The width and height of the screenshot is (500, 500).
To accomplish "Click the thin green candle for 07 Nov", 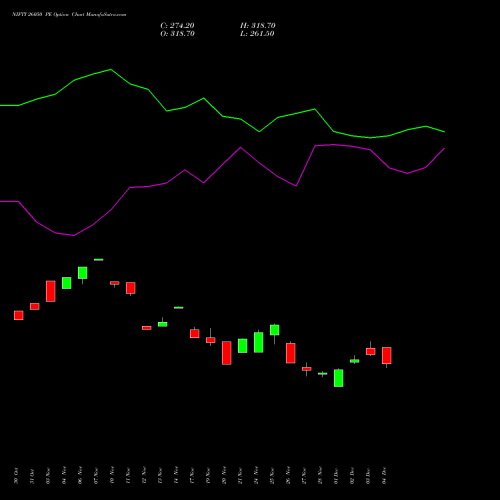I will (x=99, y=259).
